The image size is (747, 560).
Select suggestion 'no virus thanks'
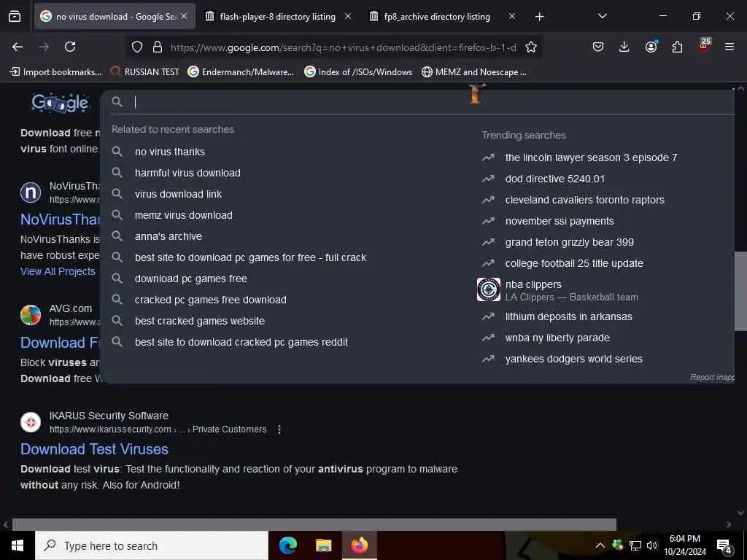pyautogui.click(x=169, y=152)
